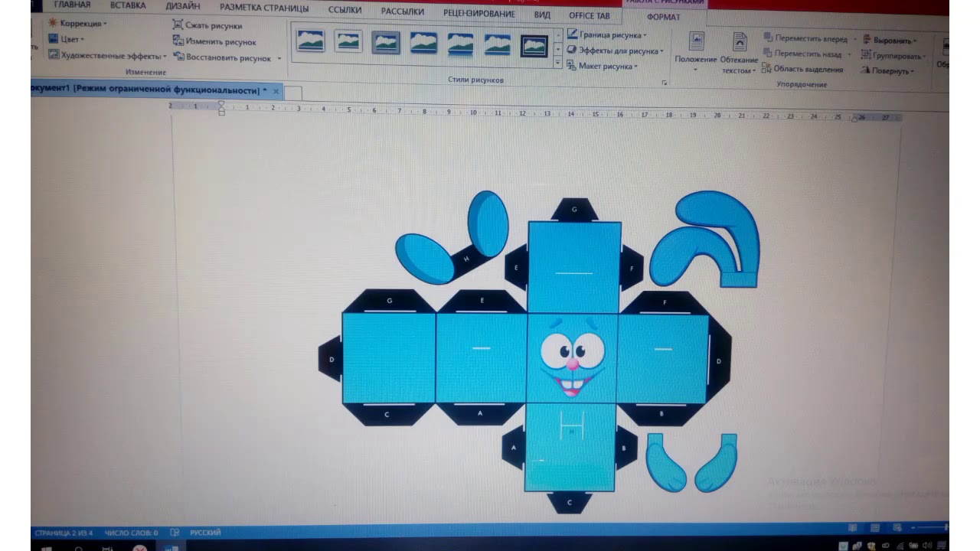Open Task View on the taskbar
980x551 pixels.
(107, 548)
